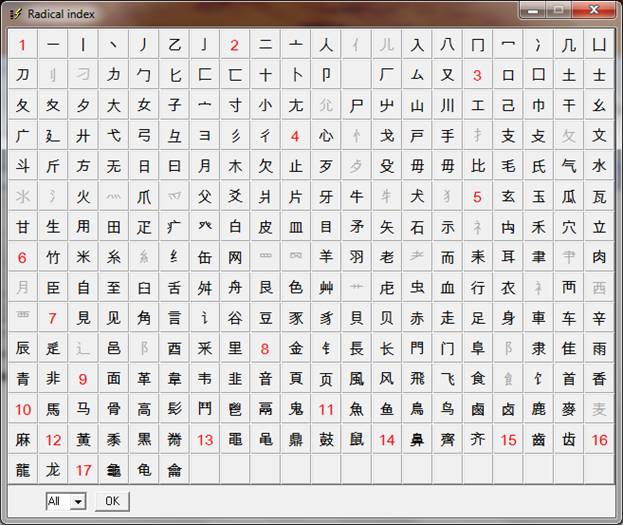Choose the radical 火 (fire)

[x=83, y=196]
